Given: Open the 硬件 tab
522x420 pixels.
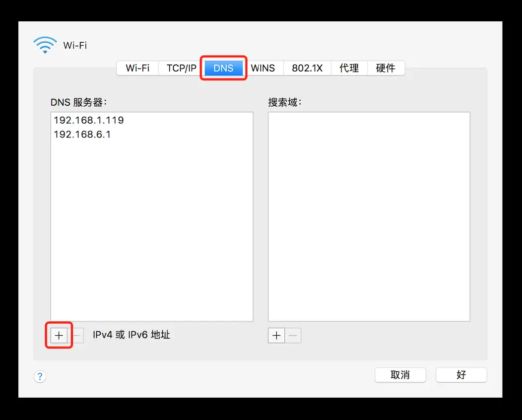Looking at the screenshot, I should click(x=386, y=69).
